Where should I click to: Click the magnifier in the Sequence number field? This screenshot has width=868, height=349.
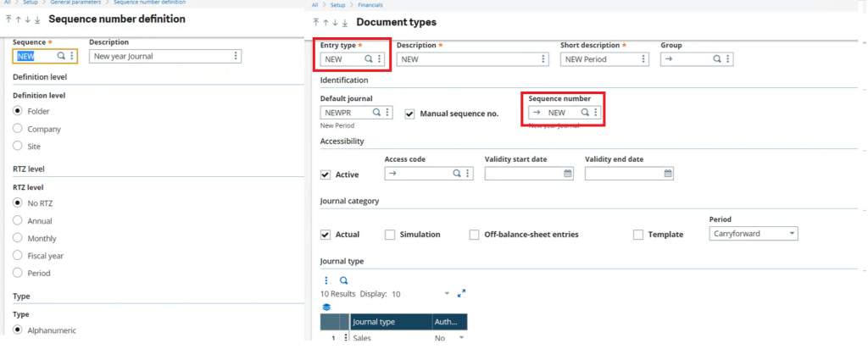click(585, 113)
